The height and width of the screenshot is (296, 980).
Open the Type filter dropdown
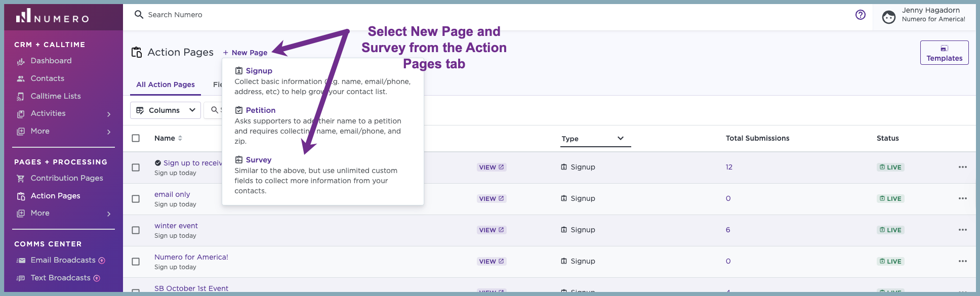pos(595,139)
